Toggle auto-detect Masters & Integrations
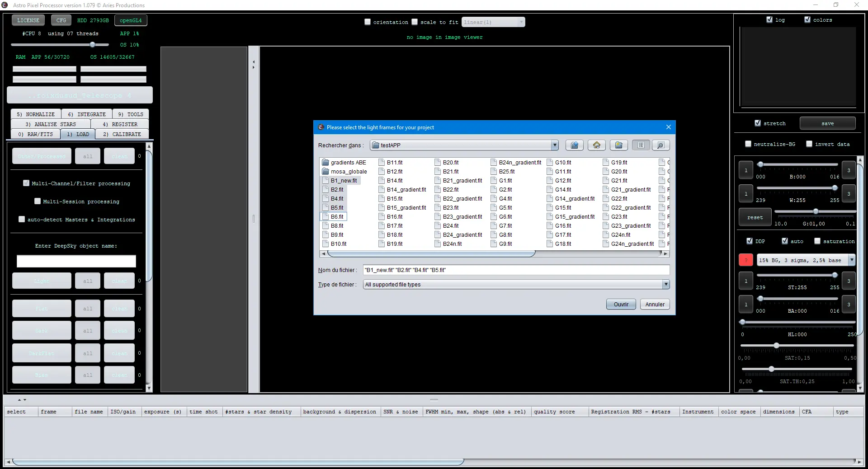The width and height of the screenshot is (868, 469). tap(22, 219)
